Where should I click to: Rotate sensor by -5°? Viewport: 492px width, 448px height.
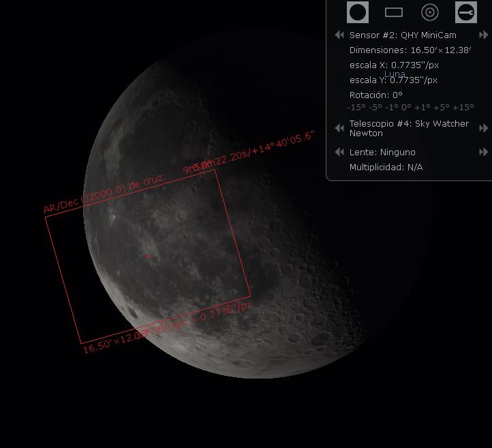pos(375,108)
